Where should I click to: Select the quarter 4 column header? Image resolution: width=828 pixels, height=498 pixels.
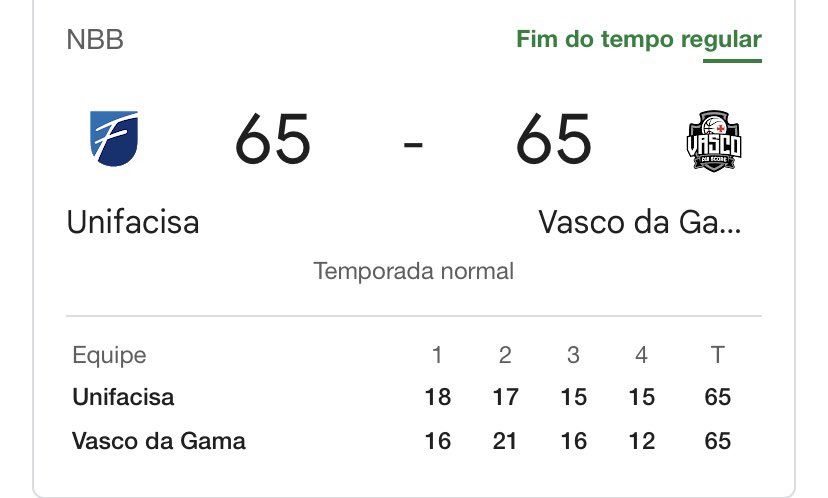coord(641,355)
